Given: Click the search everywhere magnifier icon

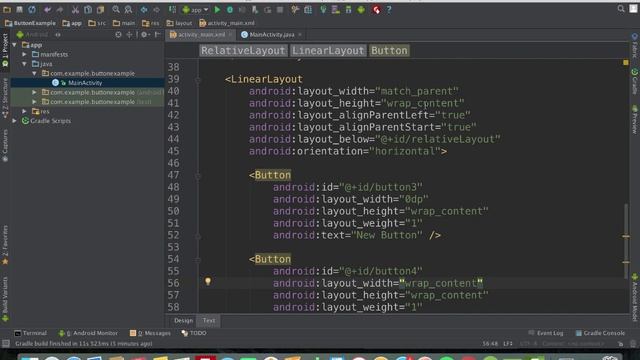Looking at the screenshot, I should [x=621, y=9].
